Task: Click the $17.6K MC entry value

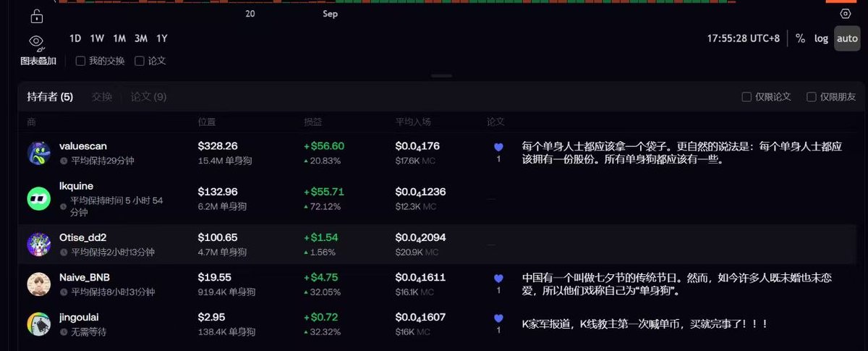Action: click(416, 161)
